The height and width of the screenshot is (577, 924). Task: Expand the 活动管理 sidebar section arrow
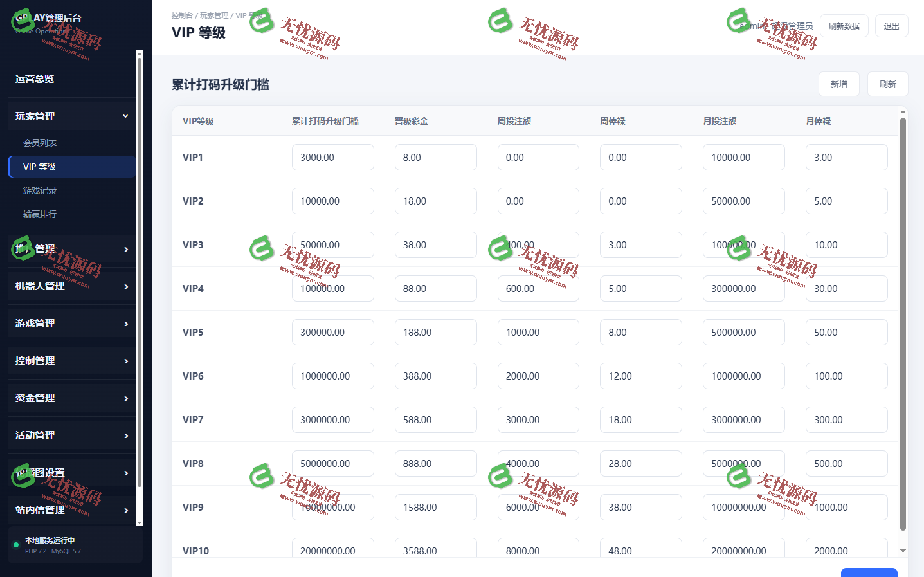[126, 435]
